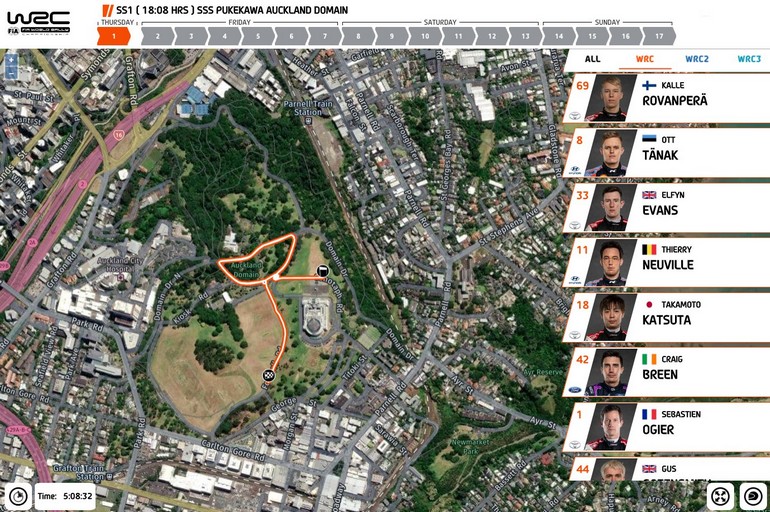Jump to Sunday stage 17
The image size is (770, 512).
[x=659, y=36]
